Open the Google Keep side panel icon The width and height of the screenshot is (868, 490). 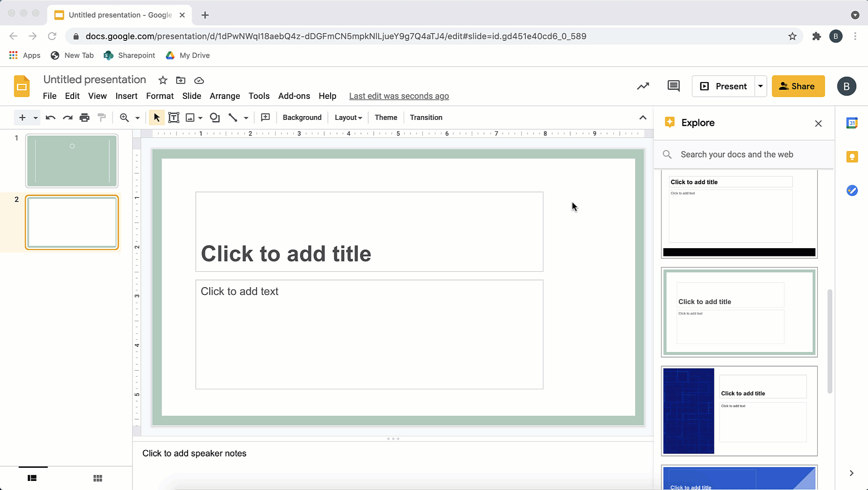click(852, 157)
